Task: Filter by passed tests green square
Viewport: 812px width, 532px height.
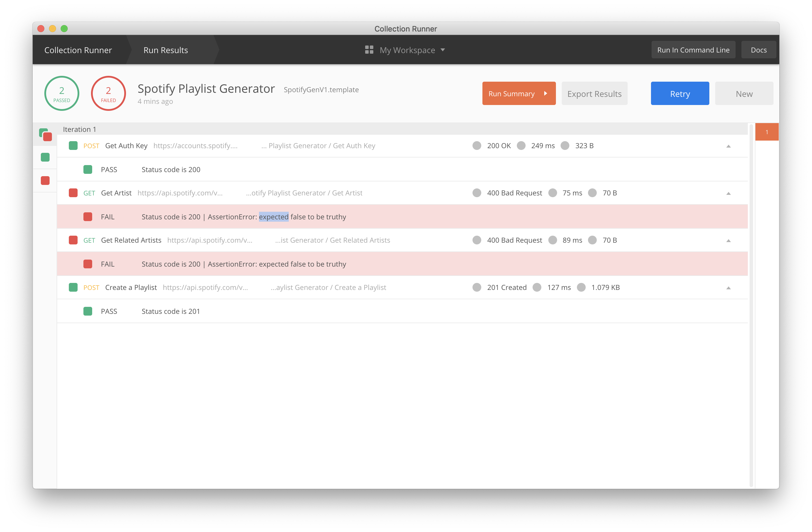Action: coord(45,157)
